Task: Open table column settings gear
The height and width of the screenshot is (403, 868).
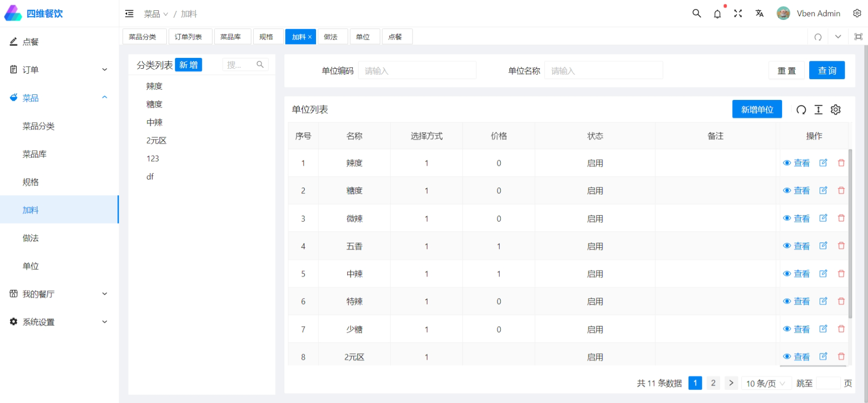Action: (836, 110)
